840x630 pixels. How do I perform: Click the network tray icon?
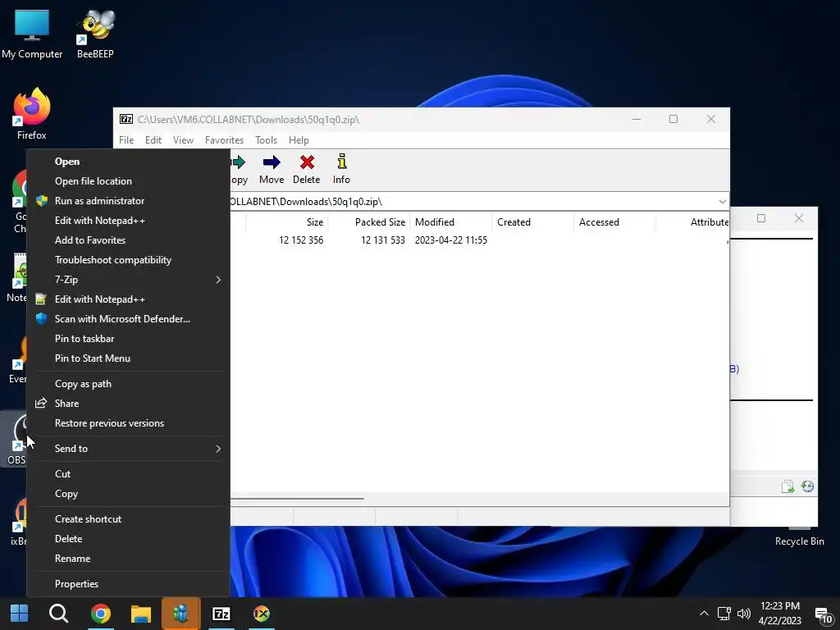(724, 614)
